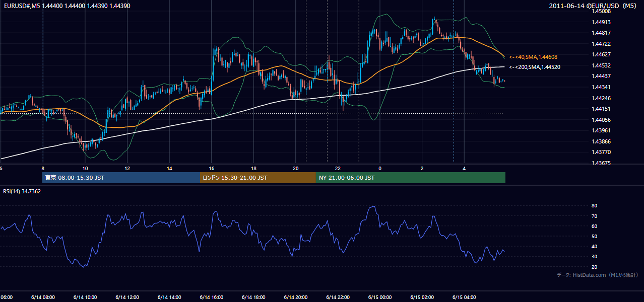Click the 1.44246 price axis label
This screenshot has width=644, height=302.
(601, 98)
